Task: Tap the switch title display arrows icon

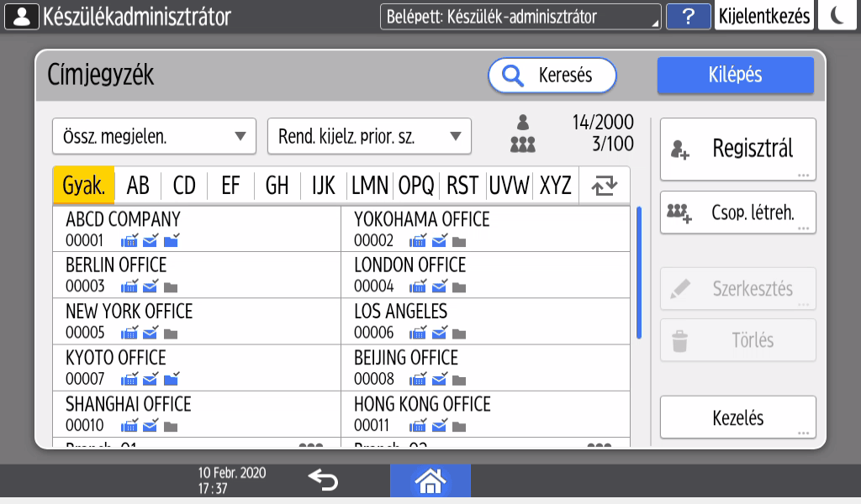Action: pos(604,186)
